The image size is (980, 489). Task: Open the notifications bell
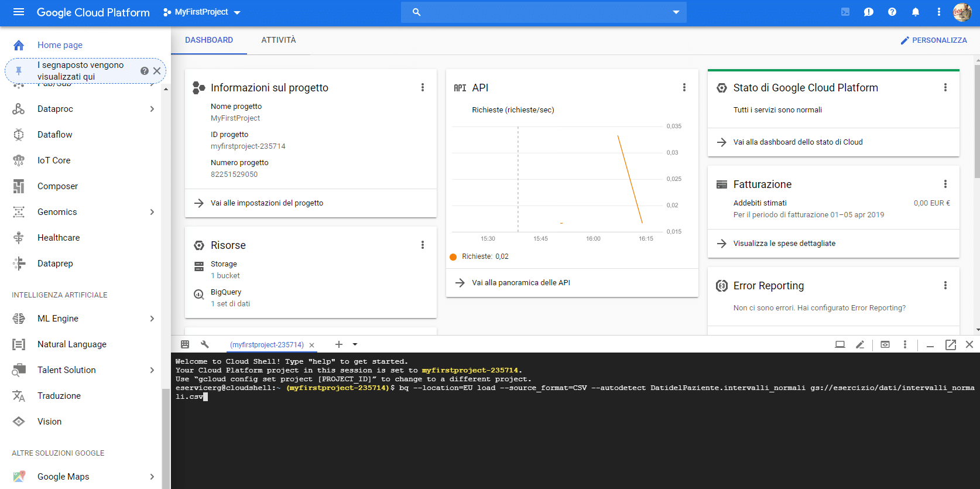(x=916, y=12)
